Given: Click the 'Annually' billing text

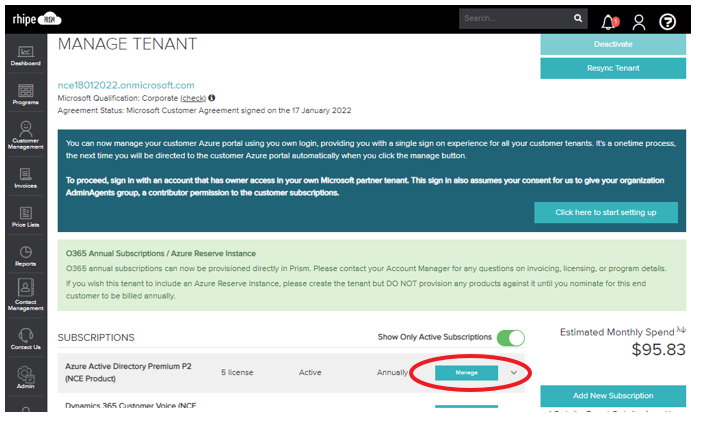Looking at the screenshot, I should 392,372.
